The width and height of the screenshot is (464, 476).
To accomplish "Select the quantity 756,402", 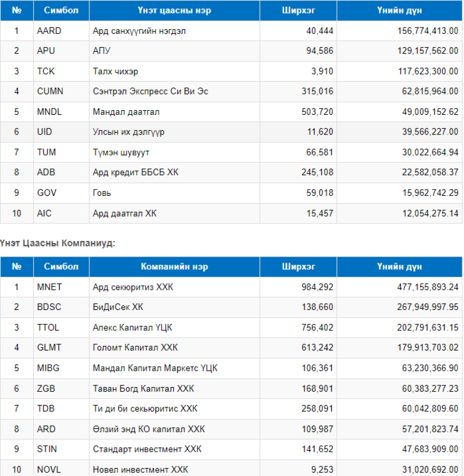I will 317,327.
